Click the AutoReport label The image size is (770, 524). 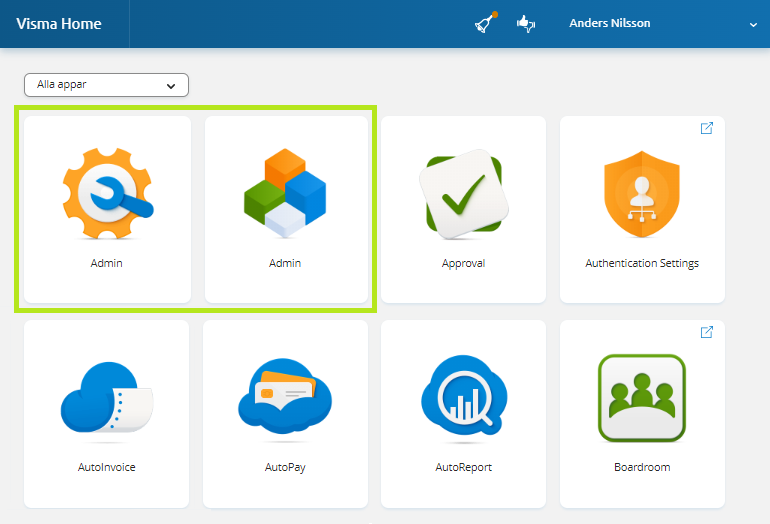(464, 467)
